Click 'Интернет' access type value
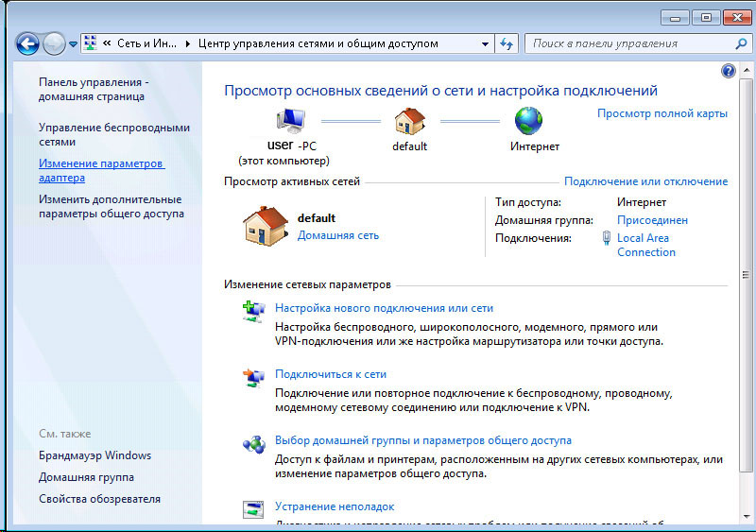This screenshot has height=532, width=756. tap(642, 202)
